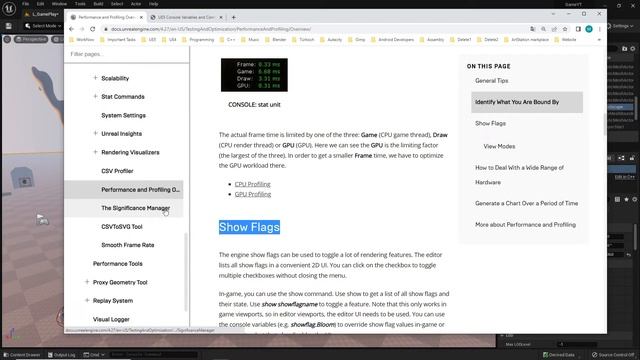Expand the Rendering Visualizers tree item

pyautogui.click(x=95, y=152)
